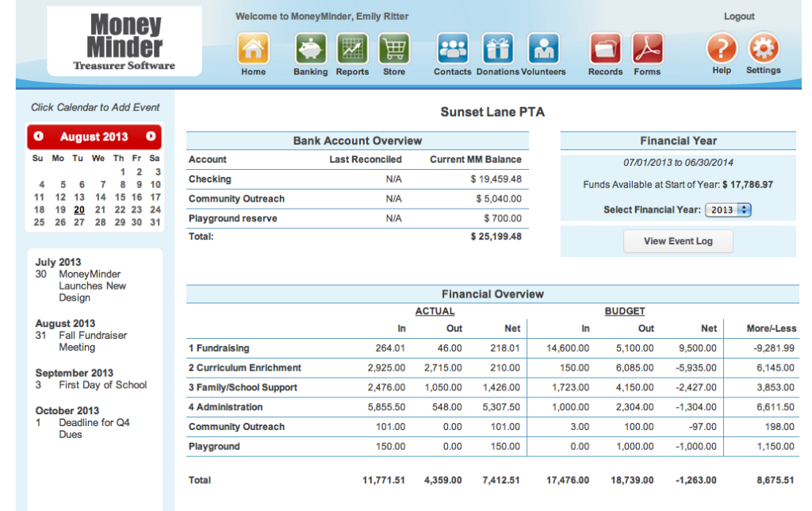812x511 pixels.
Task: Open the Home icon
Action: (x=253, y=48)
